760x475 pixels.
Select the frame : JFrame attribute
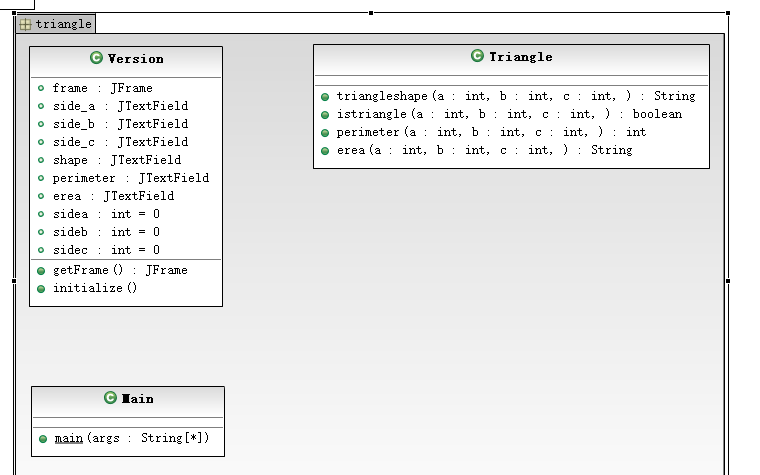(x=103, y=88)
